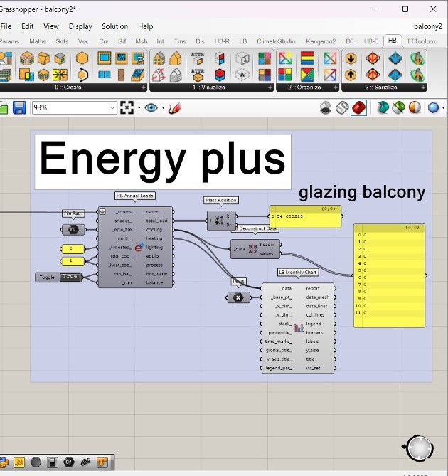448x476 pixels.
Task: Click the named views eye icon
Action: (x=151, y=107)
